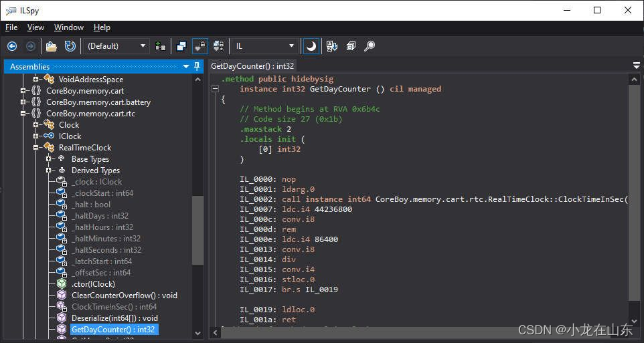The height and width of the screenshot is (343, 644).
Task: Expand the VoidAddressSpace node
Action: [x=35, y=79]
